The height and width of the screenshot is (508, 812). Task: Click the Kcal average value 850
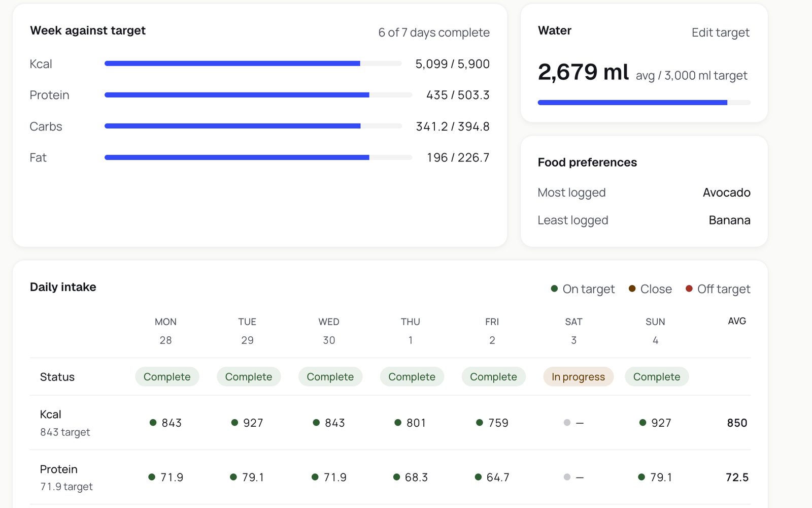point(737,423)
